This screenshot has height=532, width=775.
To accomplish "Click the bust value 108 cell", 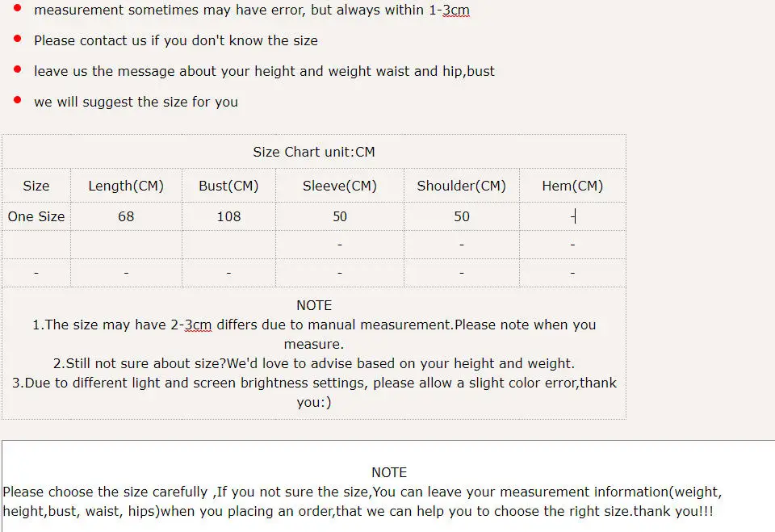I will click(x=228, y=216).
